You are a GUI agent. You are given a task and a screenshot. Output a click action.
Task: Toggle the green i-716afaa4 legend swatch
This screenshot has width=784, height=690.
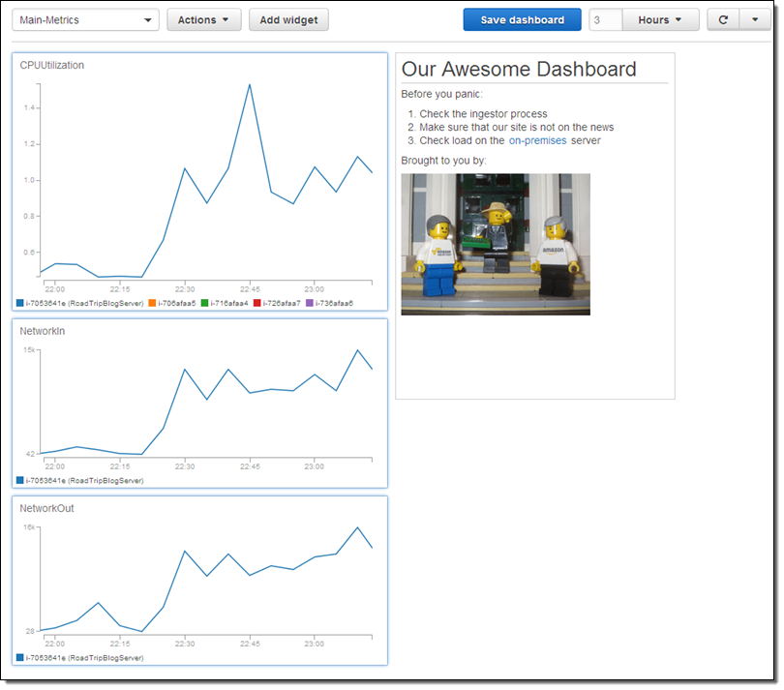205,303
